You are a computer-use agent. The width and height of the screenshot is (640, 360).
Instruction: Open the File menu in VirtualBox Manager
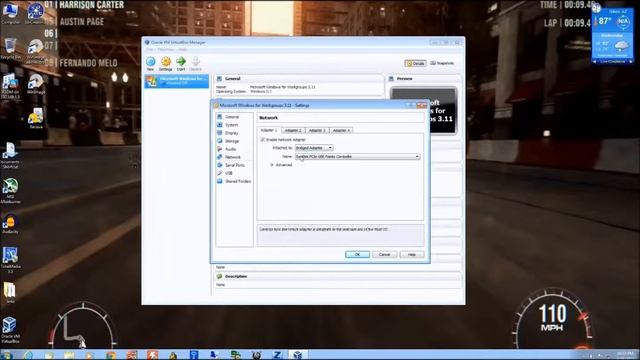[149, 49]
